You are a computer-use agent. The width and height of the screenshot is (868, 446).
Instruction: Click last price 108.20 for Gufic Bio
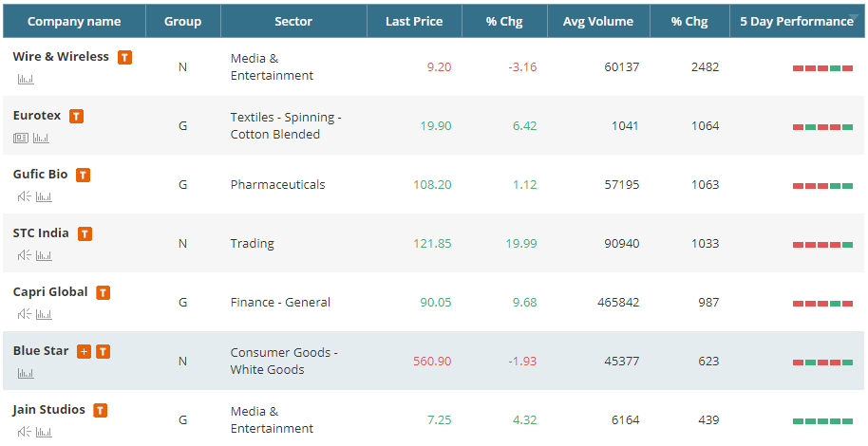click(432, 185)
